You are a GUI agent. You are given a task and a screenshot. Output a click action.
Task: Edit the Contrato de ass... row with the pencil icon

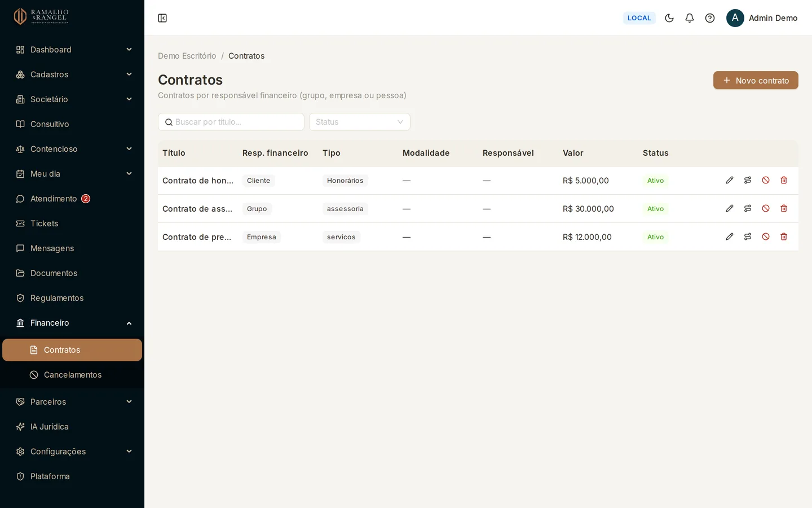pos(730,208)
